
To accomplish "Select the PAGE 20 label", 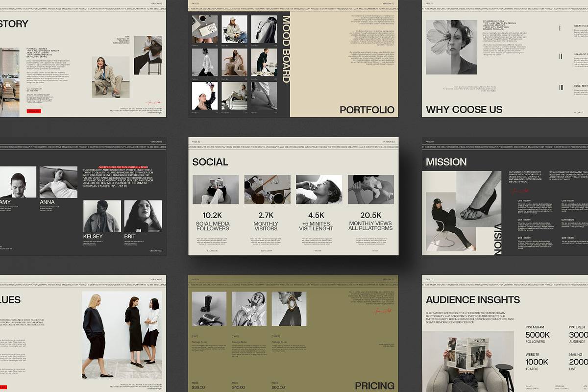I will [196, 142].
